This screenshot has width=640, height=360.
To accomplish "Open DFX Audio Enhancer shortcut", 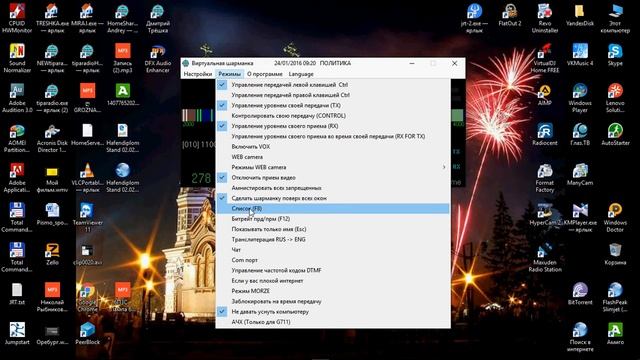I will click(x=158, y=58).
